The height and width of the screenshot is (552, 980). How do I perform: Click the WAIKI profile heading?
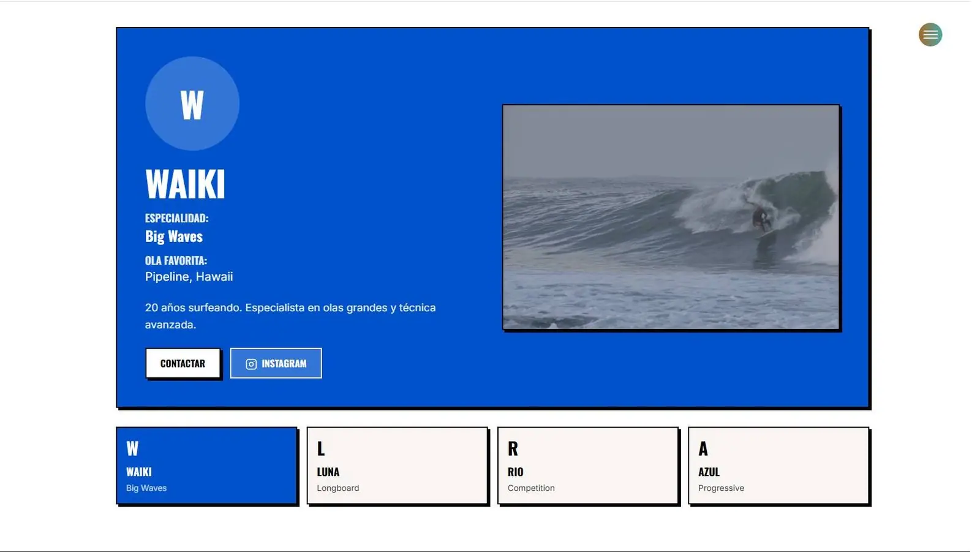[x=185, y=184]
